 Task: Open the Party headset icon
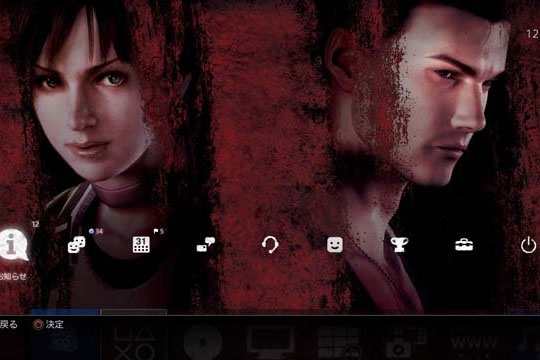(x=270, y=245)
